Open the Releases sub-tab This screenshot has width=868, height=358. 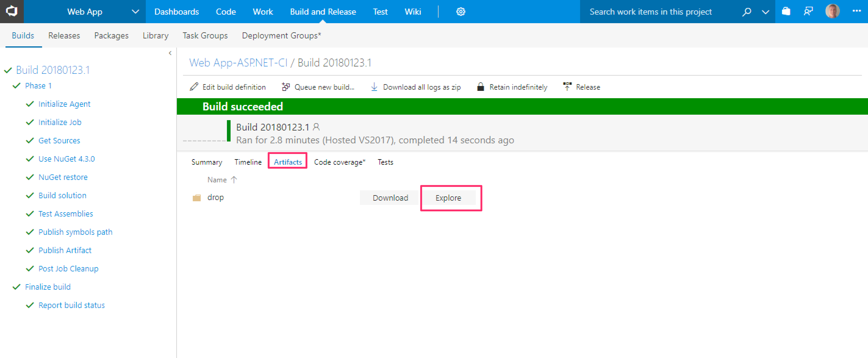[x=64, y=35]
